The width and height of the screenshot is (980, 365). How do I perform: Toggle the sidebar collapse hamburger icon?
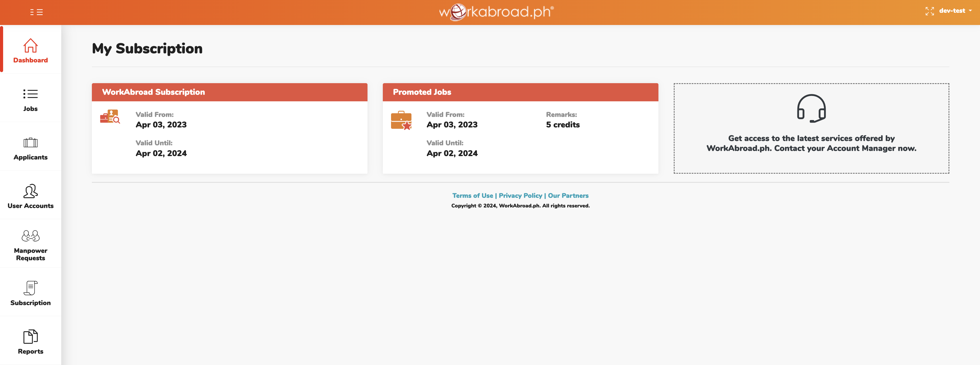pos(37,12)
